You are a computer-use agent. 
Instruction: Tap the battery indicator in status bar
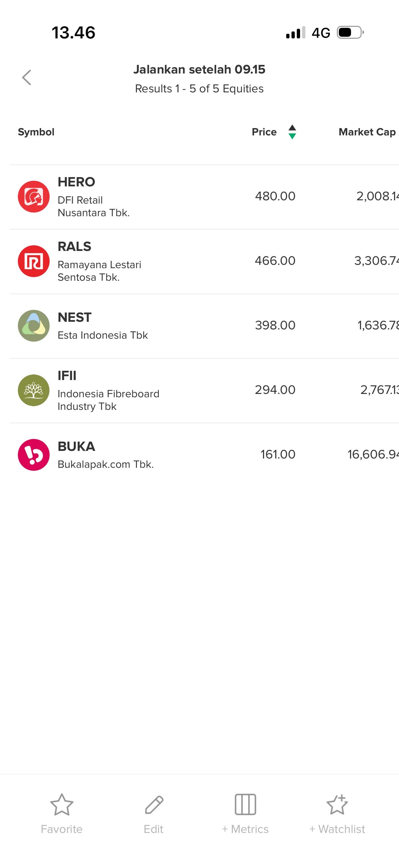[x=350, y=33]
